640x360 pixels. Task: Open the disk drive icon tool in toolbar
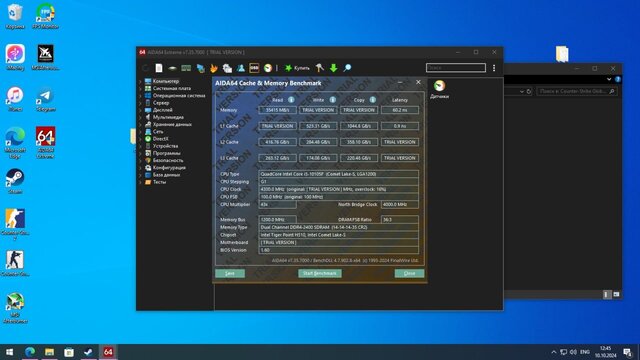coord(173,68)
